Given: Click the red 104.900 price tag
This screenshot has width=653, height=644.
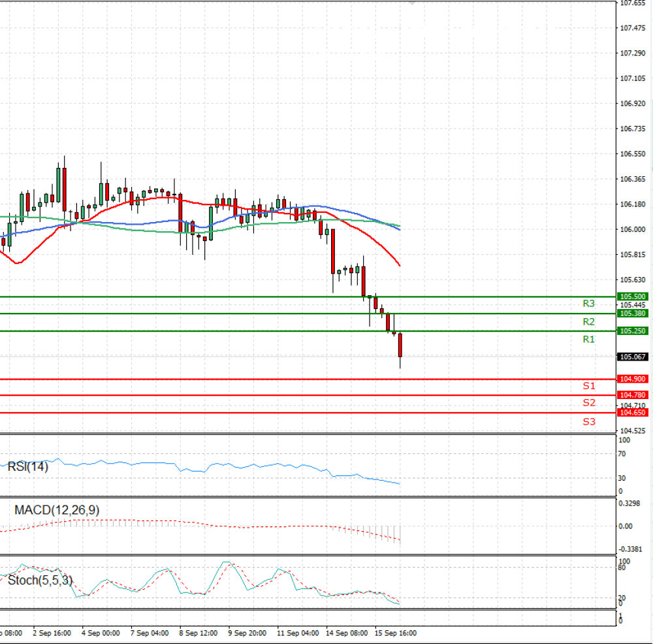Looking at the screenshot, I should [x=632, y=379].
